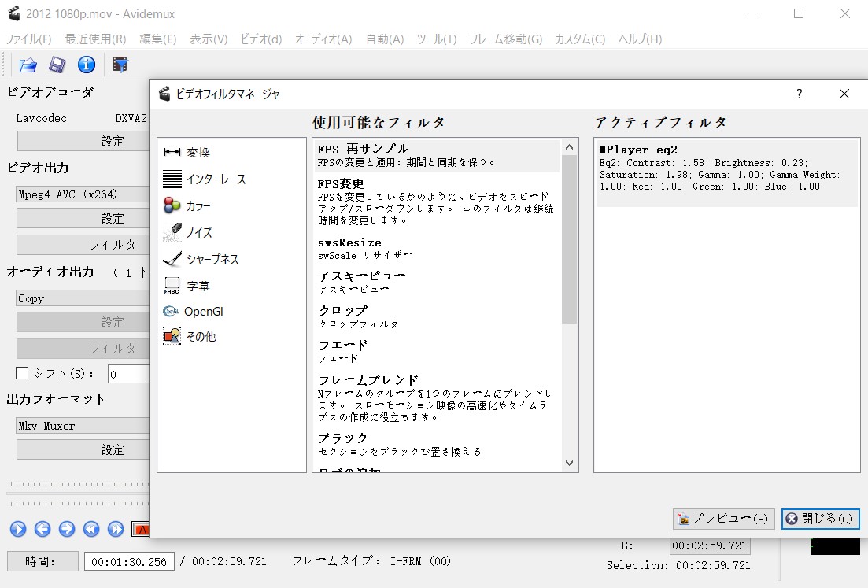Image resolution: width=868 pixels, height=588 pixels.
Task: Open the Copy audio output dropdown
Action: (x=83, y=298)
